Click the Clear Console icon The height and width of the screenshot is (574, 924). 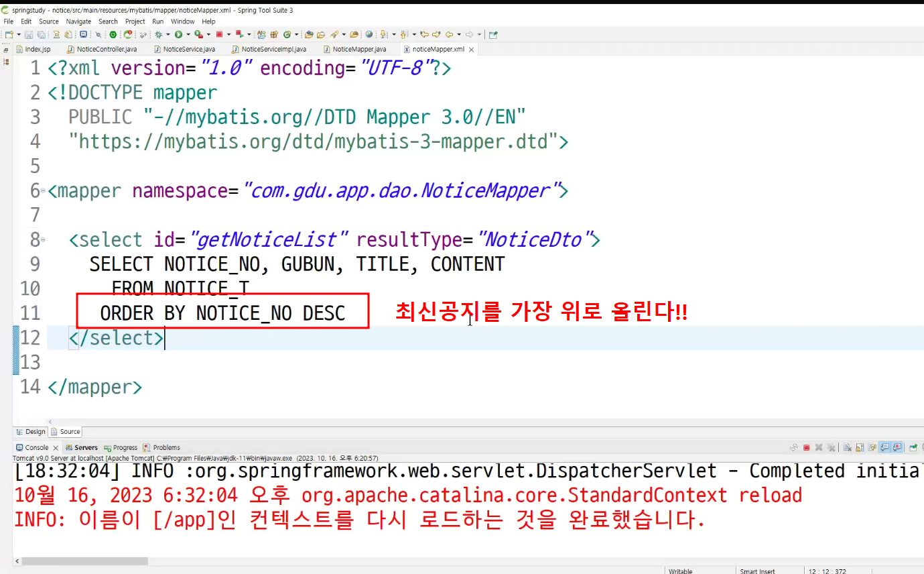tap(848, 447)
